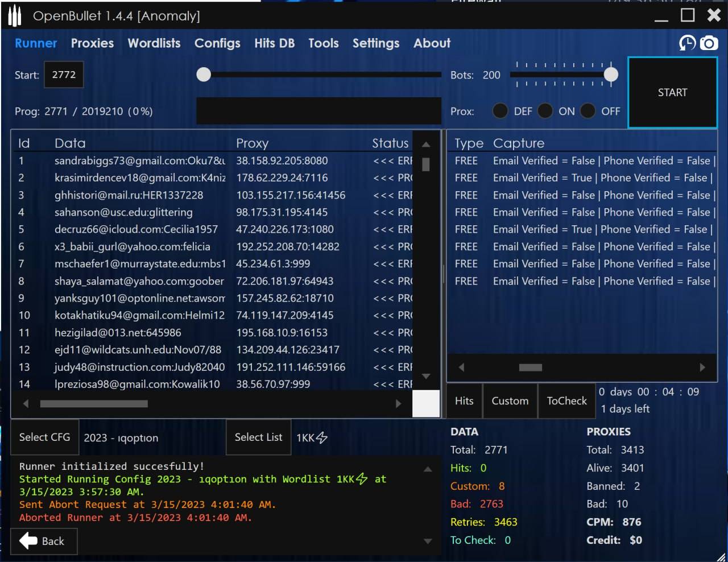
Task: Click the log window's scroll-down arrow
Action: tap(428, 541)
